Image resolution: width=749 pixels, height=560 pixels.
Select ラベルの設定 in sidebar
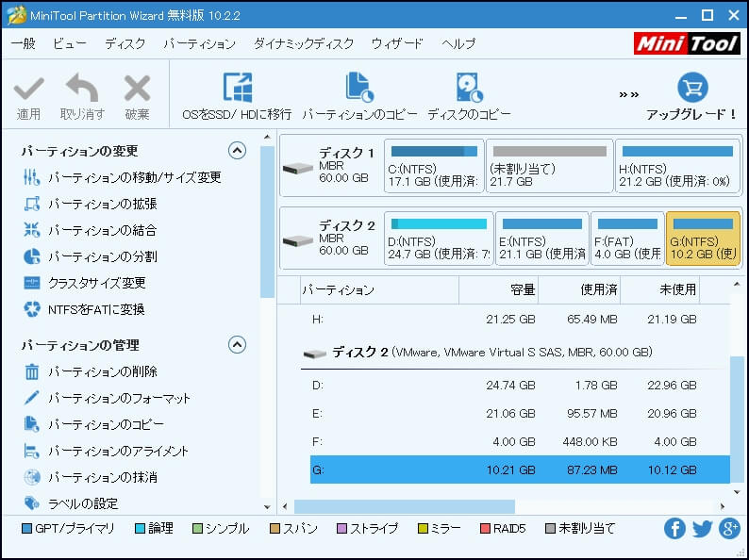coord(71,503)
